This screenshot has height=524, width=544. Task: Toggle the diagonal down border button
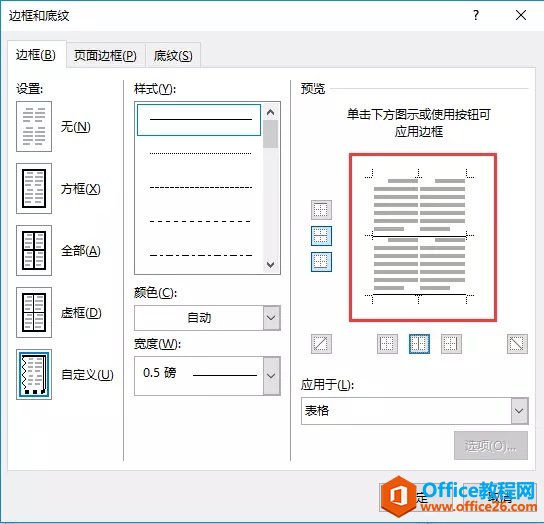(x=517, y=344)
